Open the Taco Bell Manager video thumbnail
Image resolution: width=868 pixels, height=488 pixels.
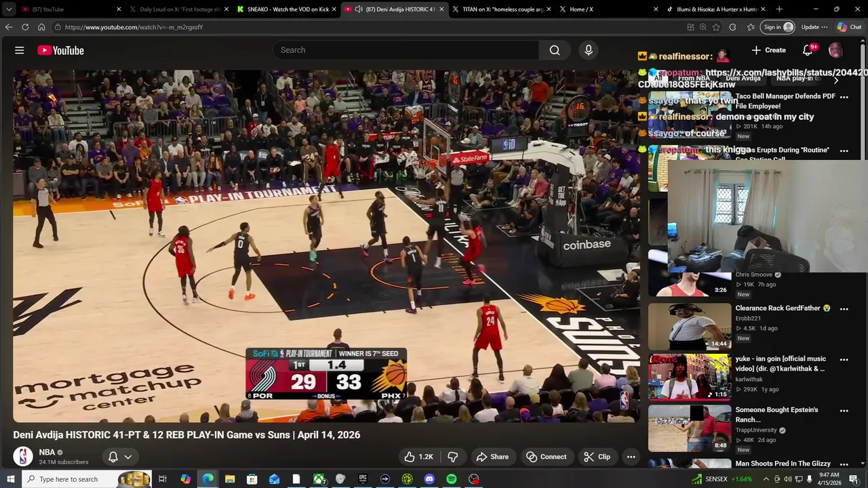click(x=690, y=114)
